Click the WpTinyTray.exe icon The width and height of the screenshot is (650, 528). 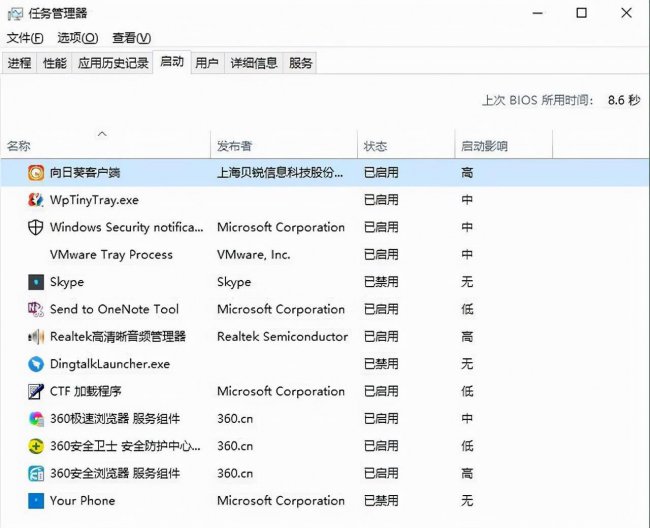(x=36, y=200)
